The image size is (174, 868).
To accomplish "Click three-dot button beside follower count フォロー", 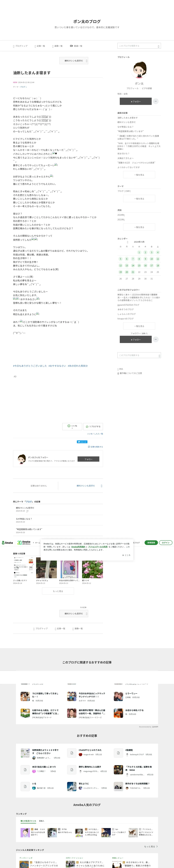I will tap(155, 339).
